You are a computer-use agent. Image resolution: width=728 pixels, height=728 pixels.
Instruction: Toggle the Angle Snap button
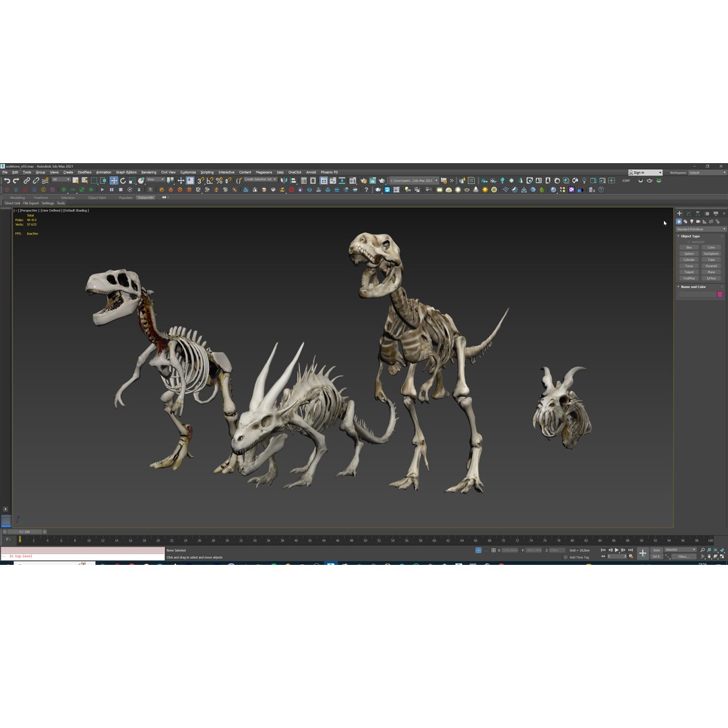pyautogui.click(x=210, y=181)
